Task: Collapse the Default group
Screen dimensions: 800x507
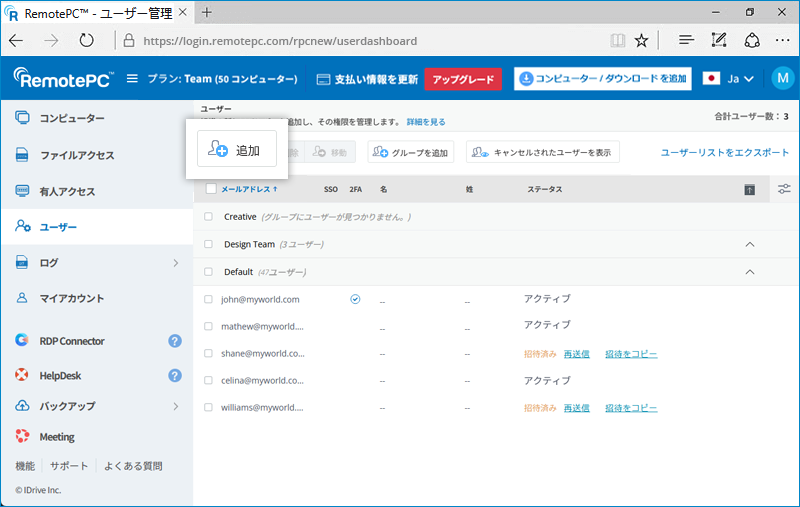Action: [x=749, y=272]
